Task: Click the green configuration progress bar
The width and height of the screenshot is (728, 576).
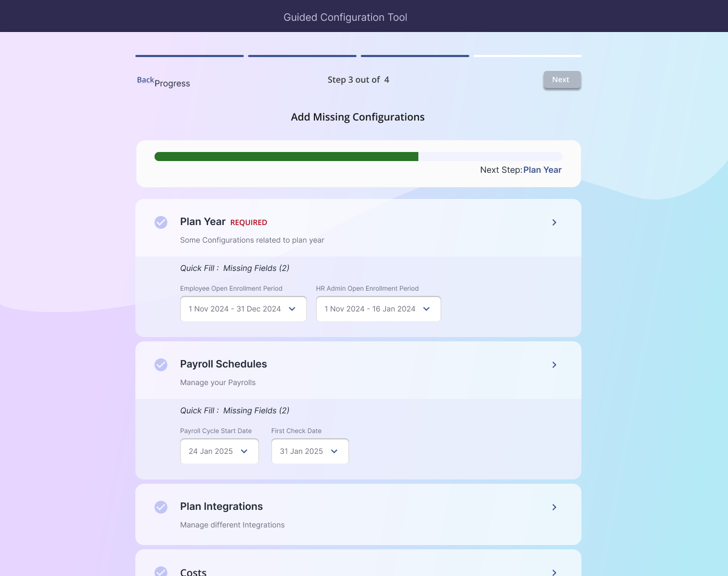Action: (x=358, y=156)
